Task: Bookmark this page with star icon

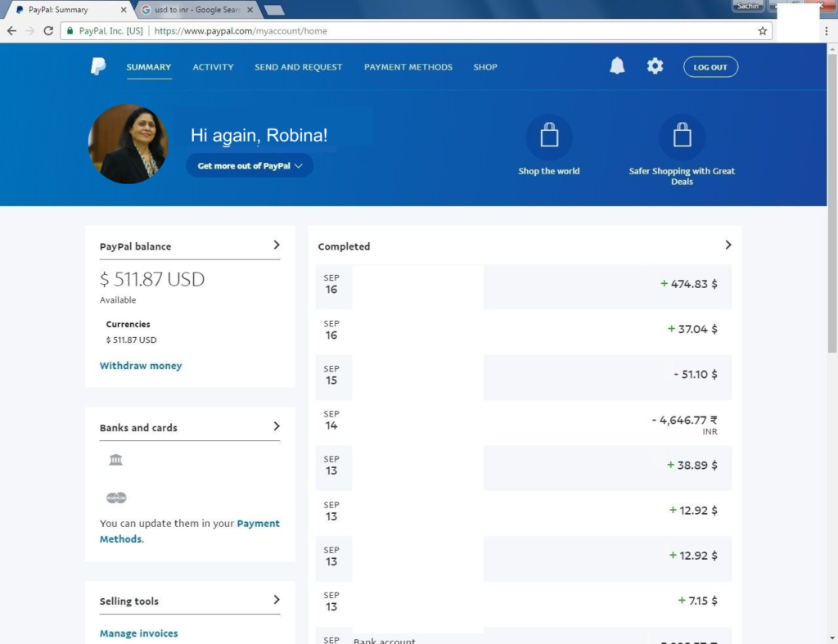Action: 763,31
